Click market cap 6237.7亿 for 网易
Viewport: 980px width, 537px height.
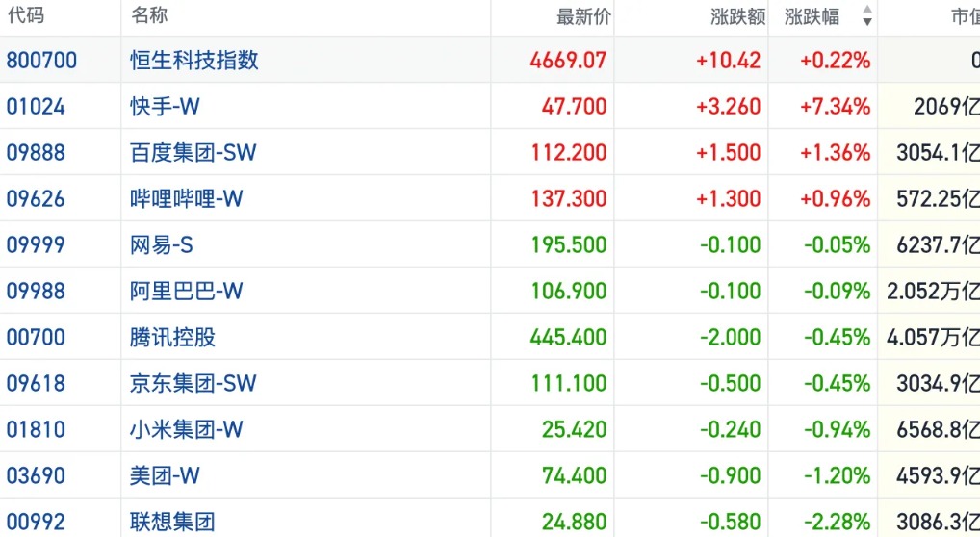tap(939, 244)
